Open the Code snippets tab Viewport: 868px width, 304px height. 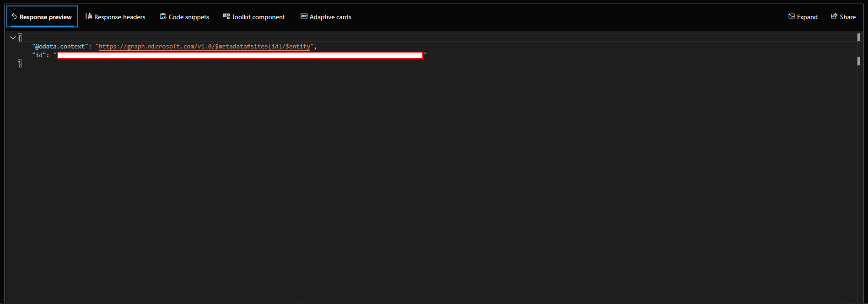point(189,17)
